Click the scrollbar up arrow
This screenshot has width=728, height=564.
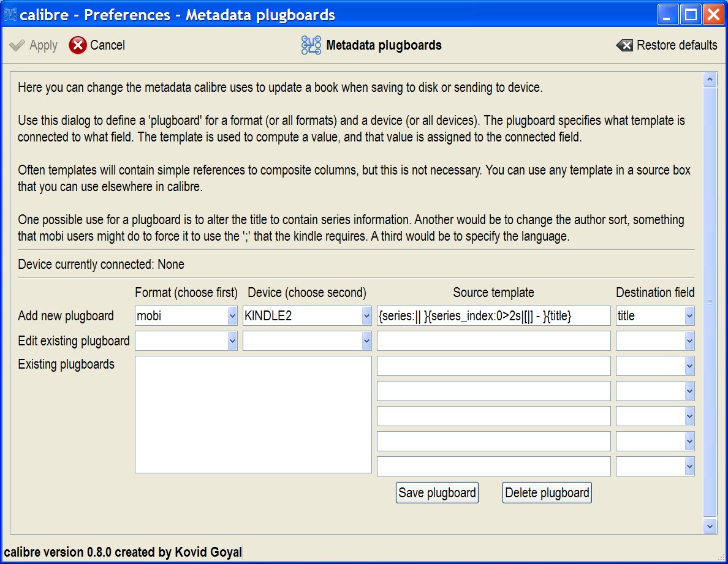point(710,79)
